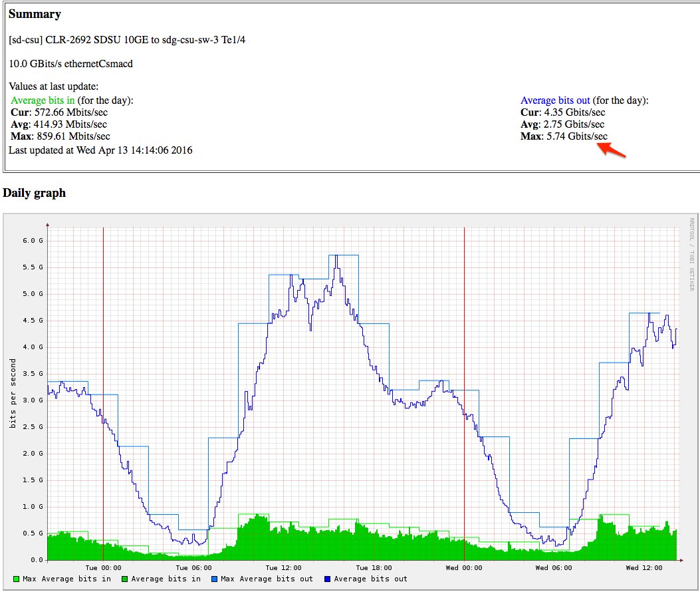
Task: Select the interface description line CLR-2692 SDSU 10GE
Action: [127, 40]
